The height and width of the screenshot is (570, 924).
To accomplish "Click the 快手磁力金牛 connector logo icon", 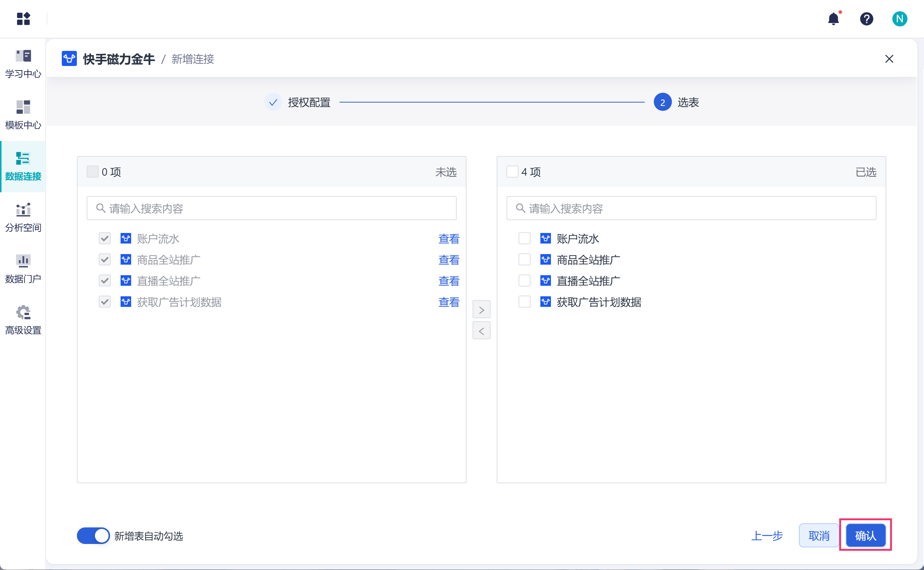I will (x=69, y=59).
